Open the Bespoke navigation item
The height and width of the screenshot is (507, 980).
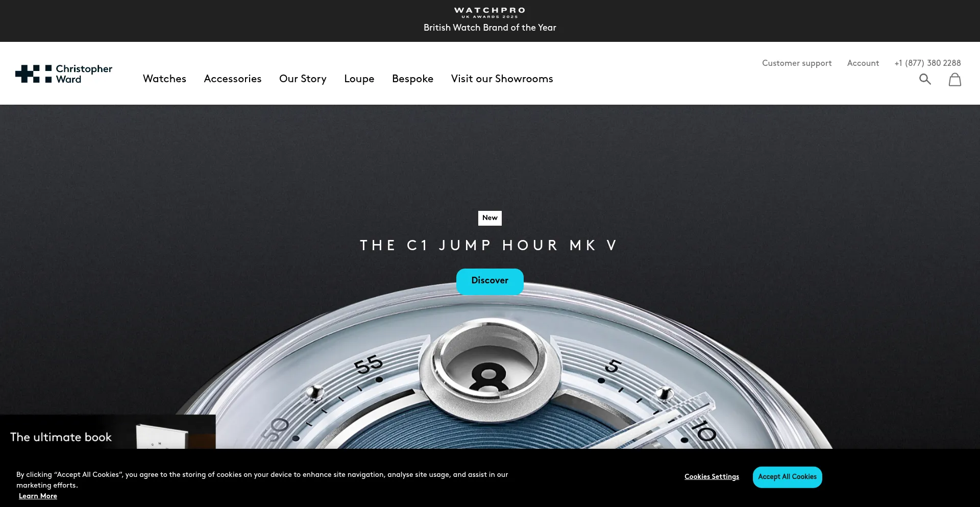point(412,79)
